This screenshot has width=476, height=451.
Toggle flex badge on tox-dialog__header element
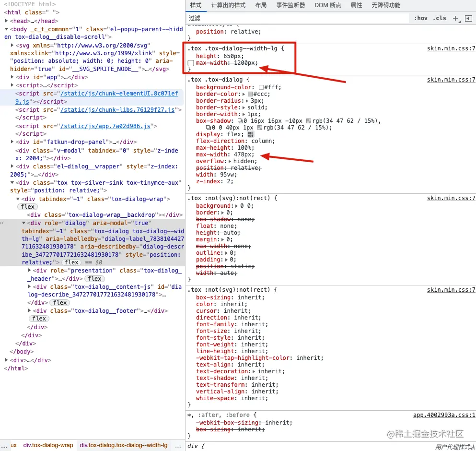pos(95,278)
